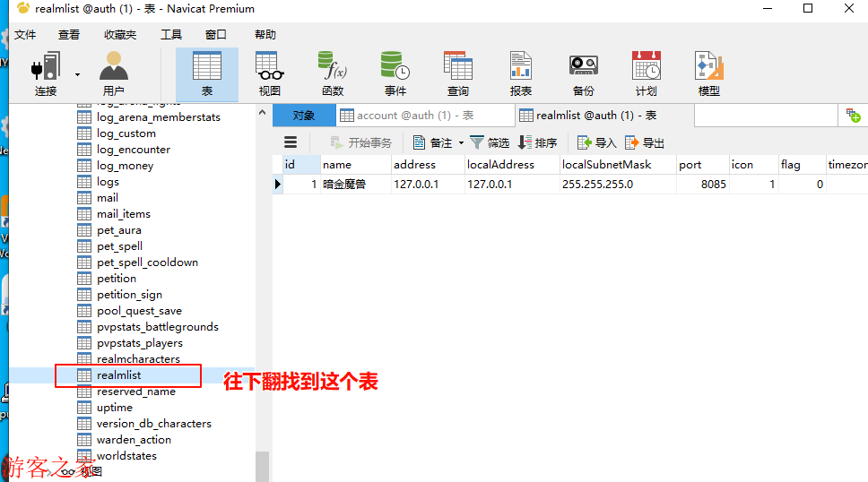Open the Model (模型) icon
The height and width of the screenshot is (482, 868).
[708, 68]
